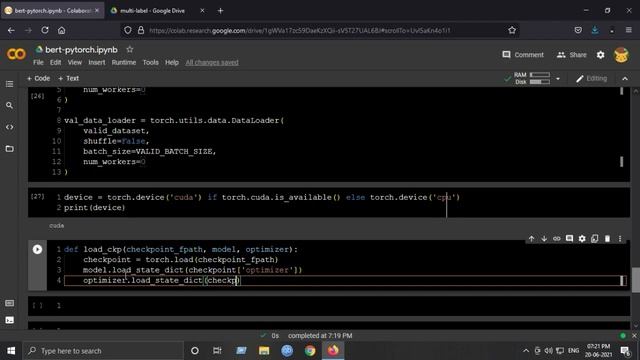This screenshot has height=360, width=640.
Task: Star the bert-pytorch.ipynb notebook
Action: pyautogui.click(x=129, y=49)
